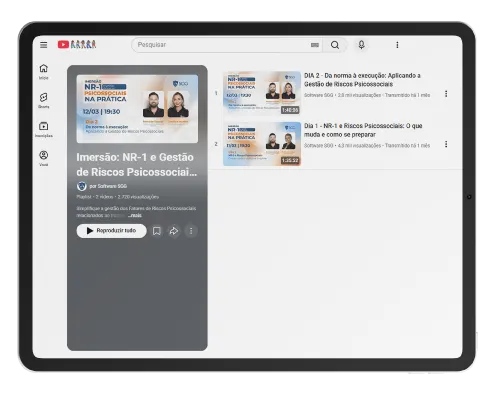The image size is (492, 394).
Task: Open DIA 2 video thumbnail
Action: [262, 93]
